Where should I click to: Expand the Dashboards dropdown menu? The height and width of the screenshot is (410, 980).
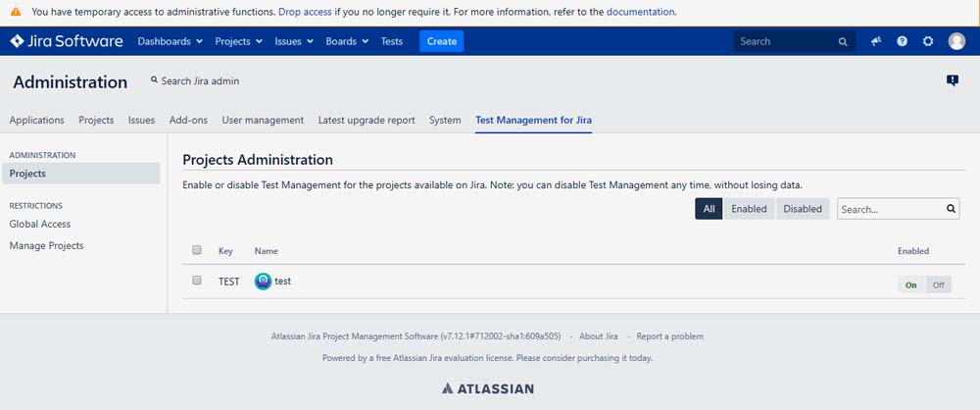pos(170,41)
